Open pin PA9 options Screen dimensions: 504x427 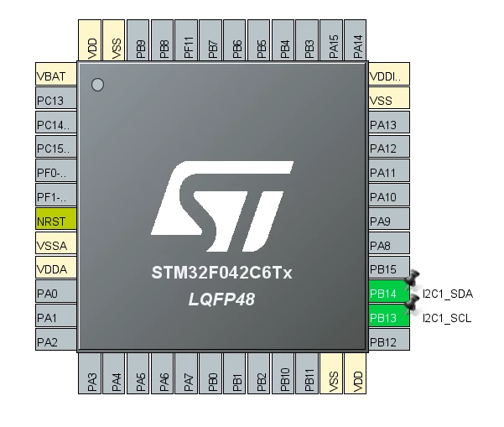click(x=389, y=219)
